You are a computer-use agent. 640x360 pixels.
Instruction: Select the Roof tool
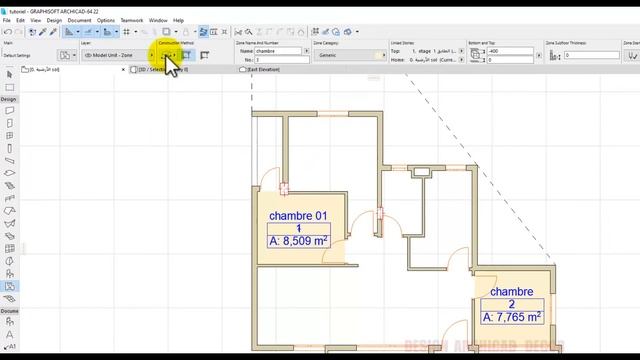click(9, 211)
